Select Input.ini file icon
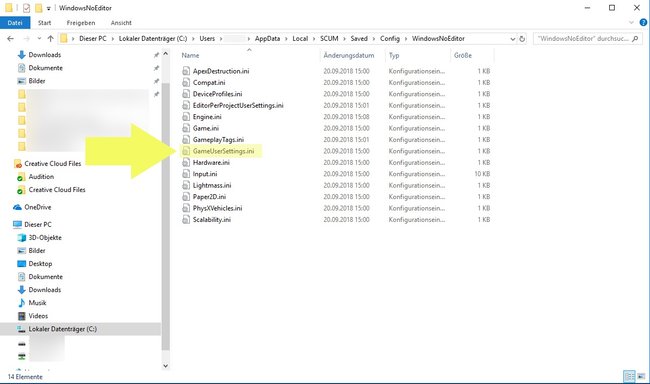The width and height of the screenshot is (650, 384). point(186,174)
